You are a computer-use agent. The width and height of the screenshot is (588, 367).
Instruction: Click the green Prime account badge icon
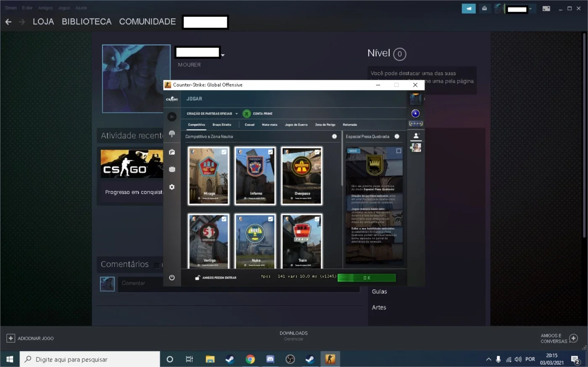tap(247, 113)
